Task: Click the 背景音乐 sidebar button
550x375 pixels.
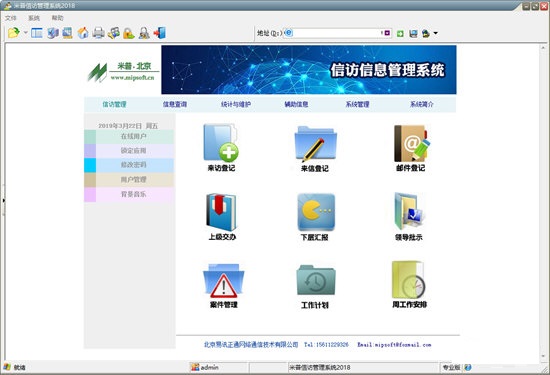Action: 129,194
